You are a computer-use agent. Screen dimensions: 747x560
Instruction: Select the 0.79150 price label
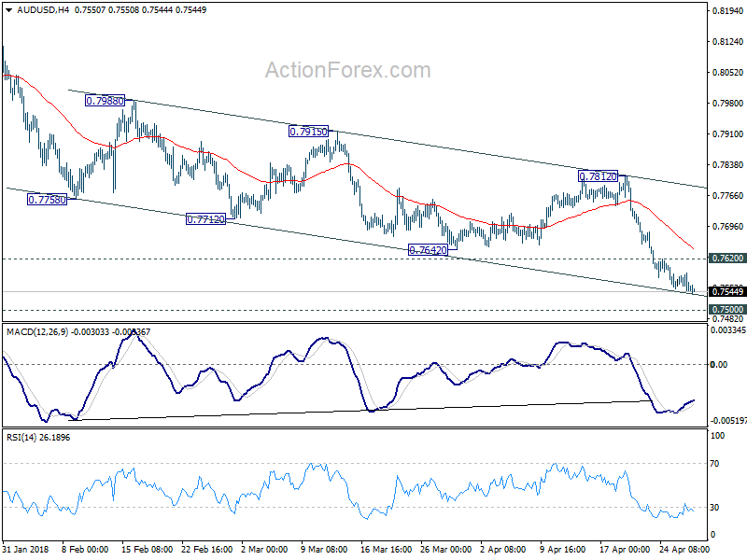[x=309, y=132]
